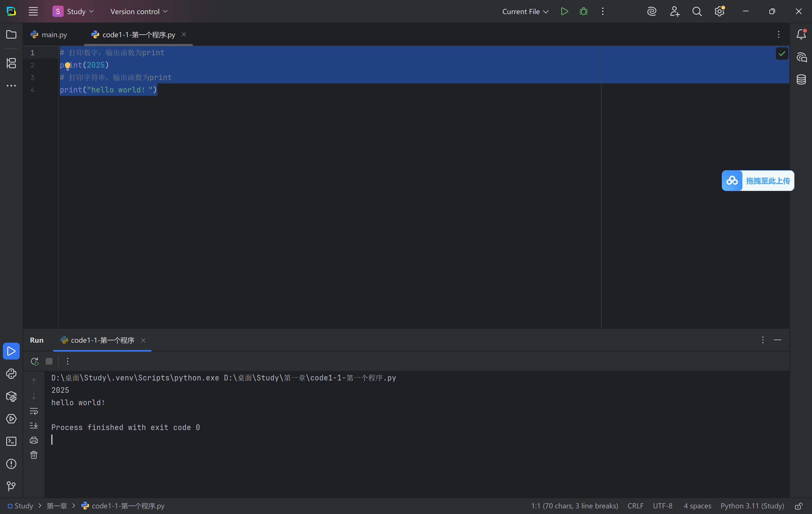Rerun the program in the Run panel
Viewport: 812px width, 514px height.
click(34, 361)
